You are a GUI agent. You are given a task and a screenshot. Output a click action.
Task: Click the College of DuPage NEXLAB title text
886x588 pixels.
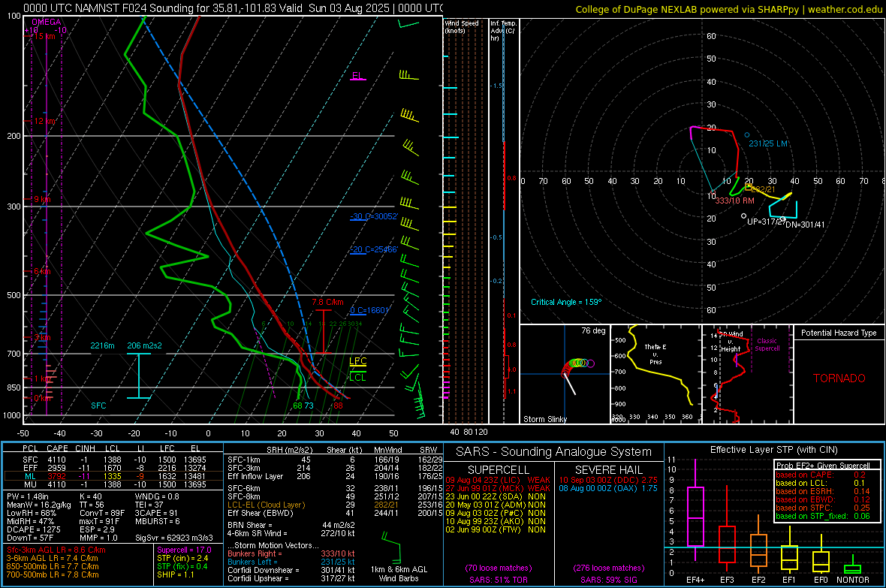point(728,10)
